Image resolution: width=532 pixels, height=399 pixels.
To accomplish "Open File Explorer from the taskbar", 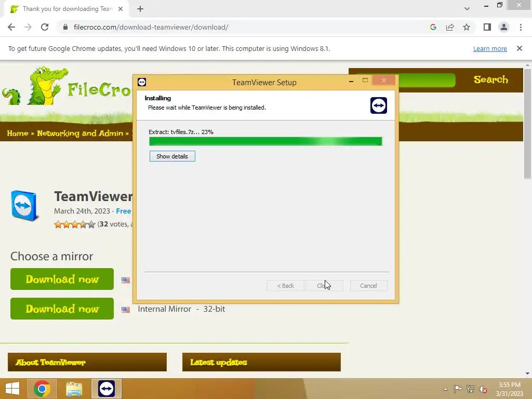I will coord(74,389).
